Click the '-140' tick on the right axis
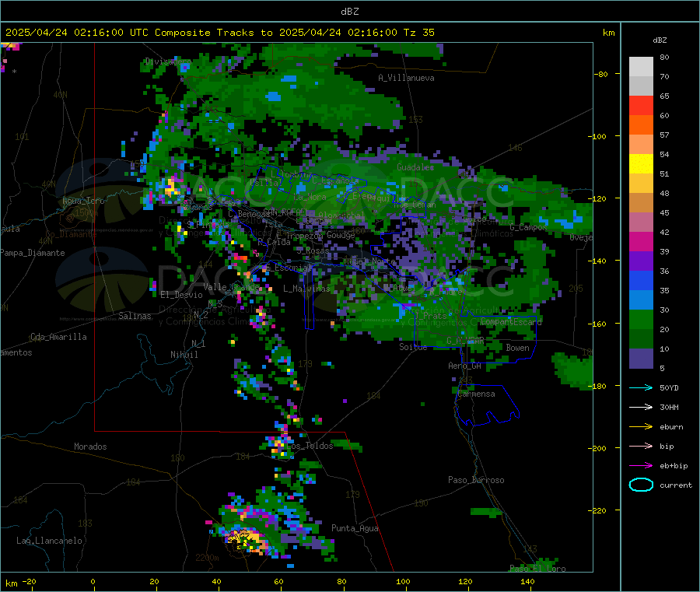The image size is (700, 592). [x=597, y=261]
